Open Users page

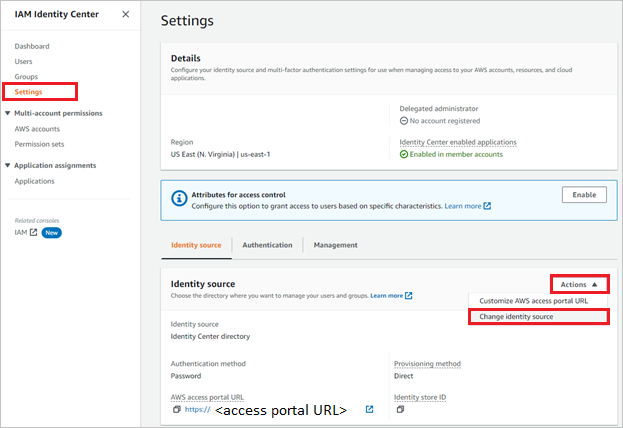23,61
